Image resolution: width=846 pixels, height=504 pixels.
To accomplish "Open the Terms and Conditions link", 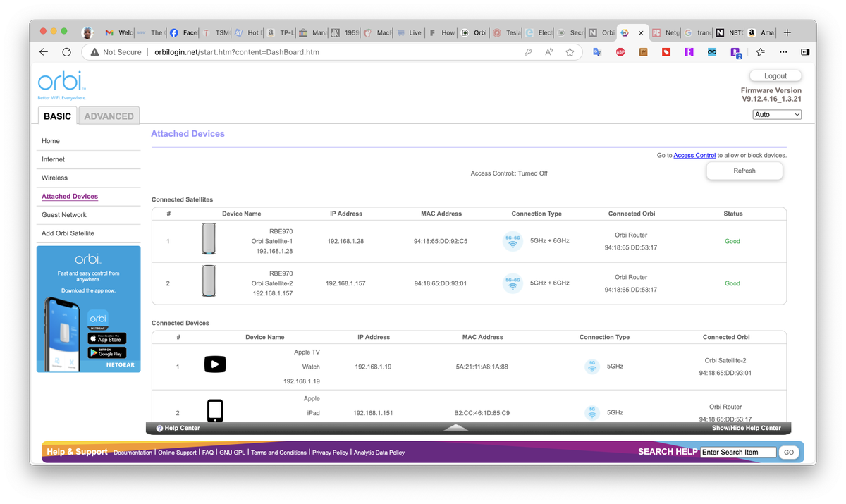I will click(x=278, y=453).
